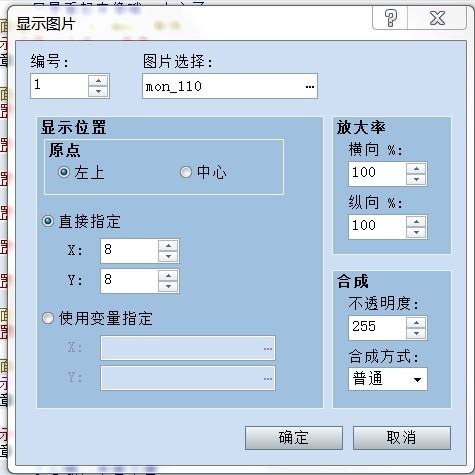Click the 合成 group label
The image size is (475, 475).
[x=352, y=281]
